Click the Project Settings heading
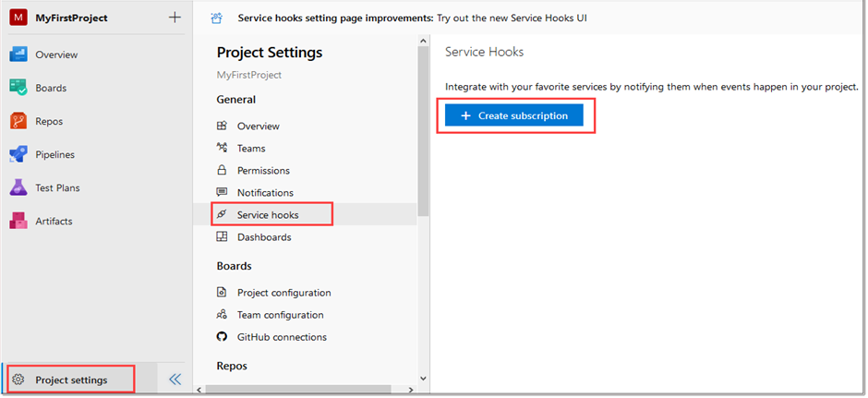 (x=270, y=53)
